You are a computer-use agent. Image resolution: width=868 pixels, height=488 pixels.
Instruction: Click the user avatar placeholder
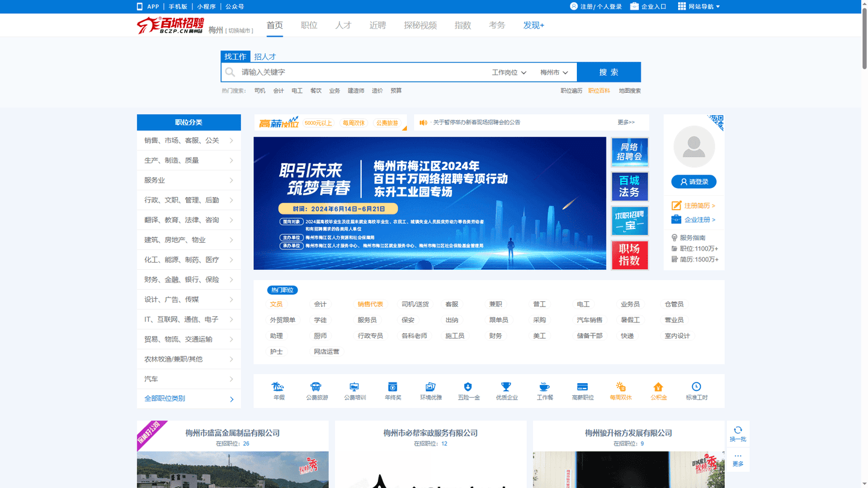click(x=694, y=147)
